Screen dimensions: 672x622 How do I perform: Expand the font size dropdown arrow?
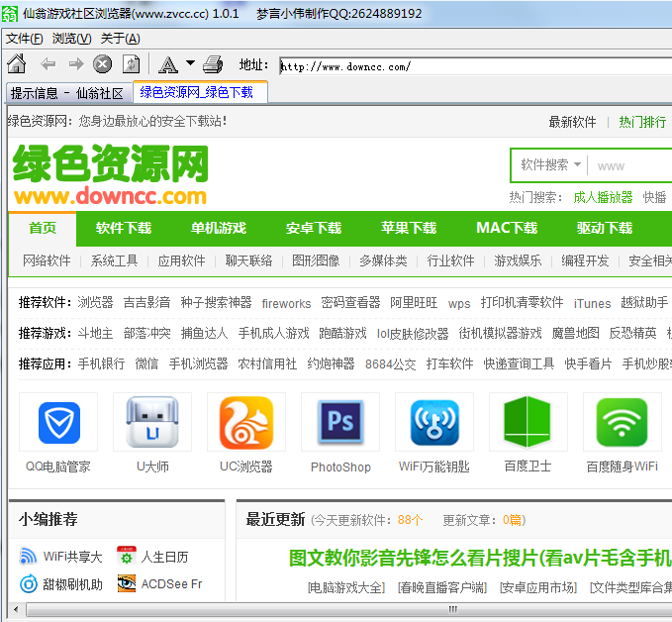pyautogui.click(x=190, y=64)
